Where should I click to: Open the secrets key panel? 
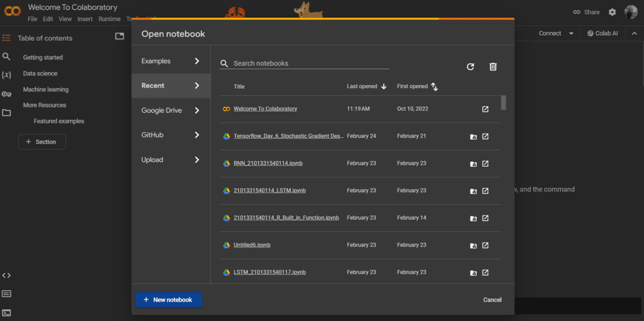[6, 94]
